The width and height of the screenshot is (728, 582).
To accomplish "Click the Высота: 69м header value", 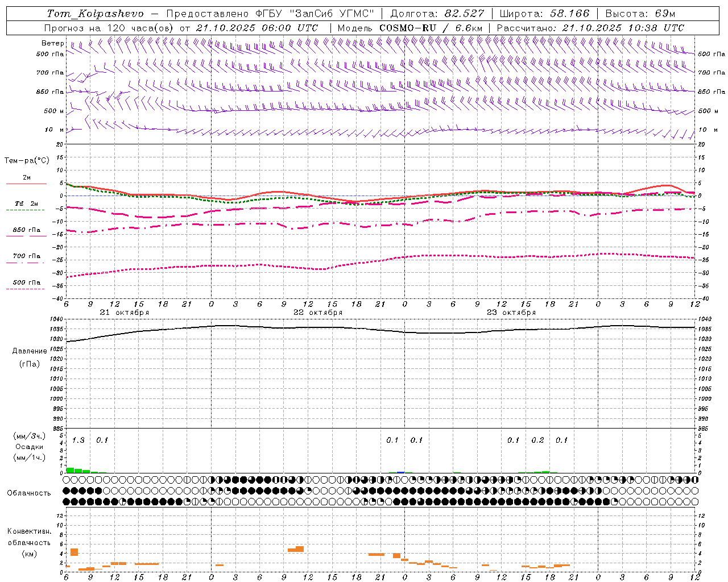I will (x=640, y=14).
